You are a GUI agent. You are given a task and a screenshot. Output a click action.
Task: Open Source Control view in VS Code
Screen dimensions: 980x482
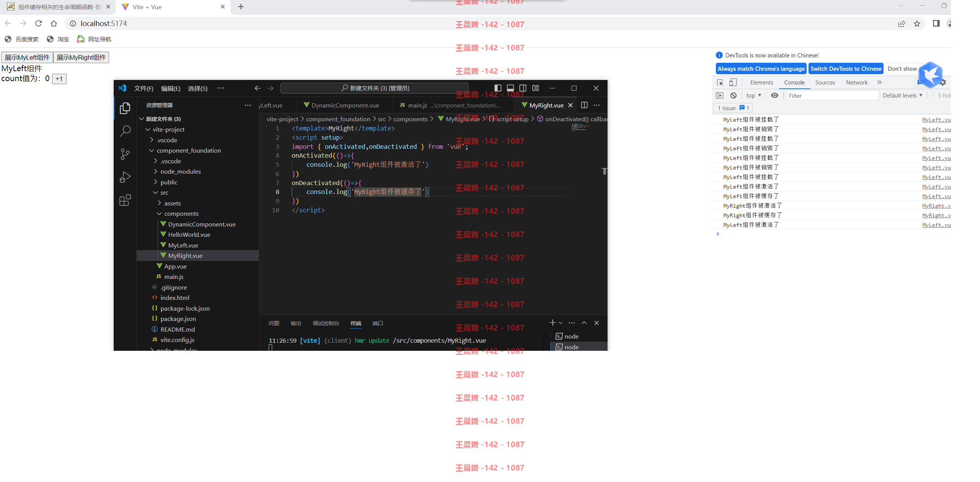tap(125, 154)
